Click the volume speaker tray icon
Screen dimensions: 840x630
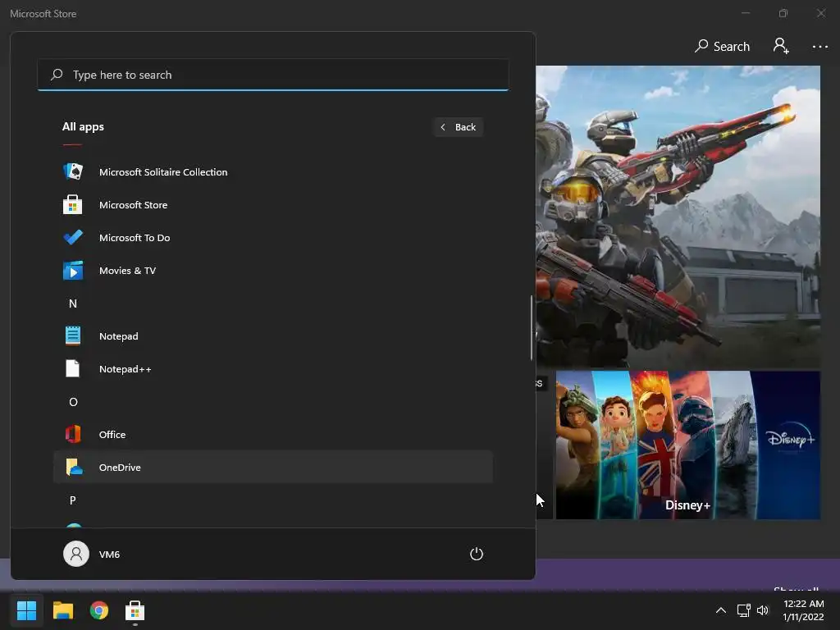point(763,610)
